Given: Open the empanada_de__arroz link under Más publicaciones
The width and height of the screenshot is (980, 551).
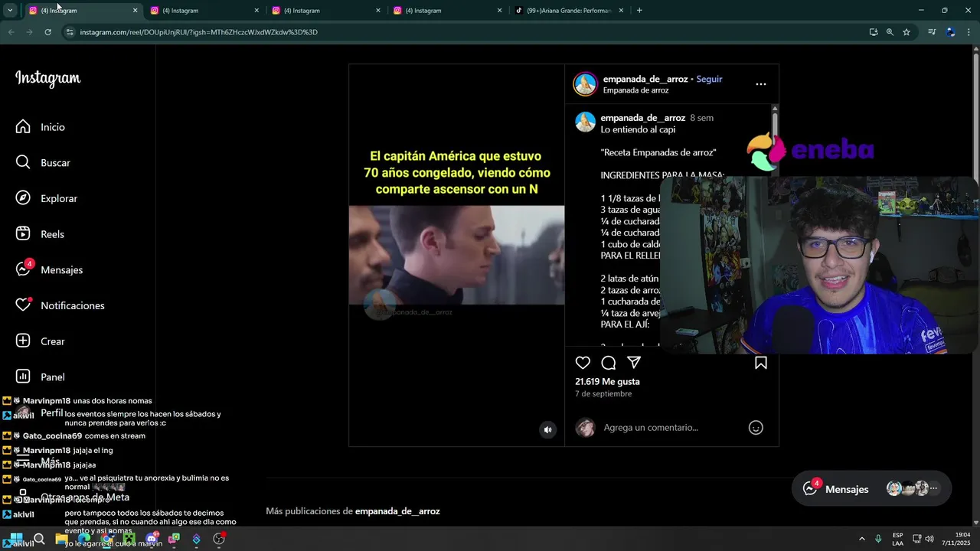Looking at the screenshot, I should pyautogui.click(x=397, y=511).
